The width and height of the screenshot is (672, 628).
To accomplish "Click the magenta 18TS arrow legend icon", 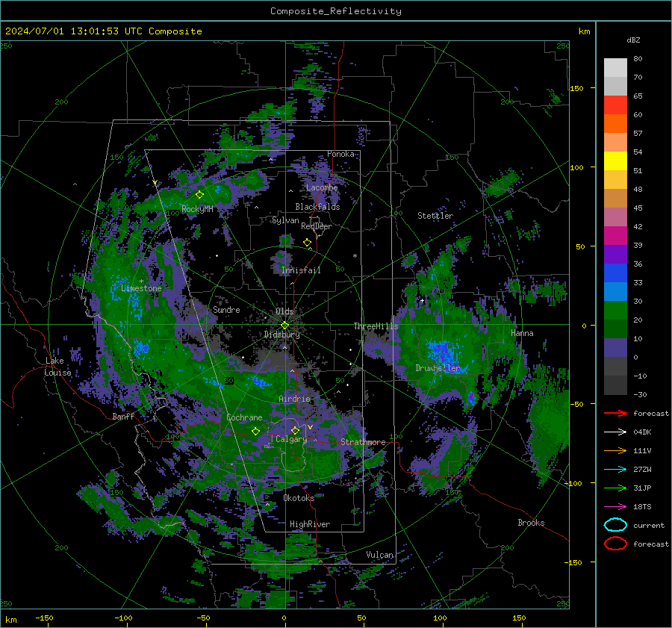I will [615, 507].
